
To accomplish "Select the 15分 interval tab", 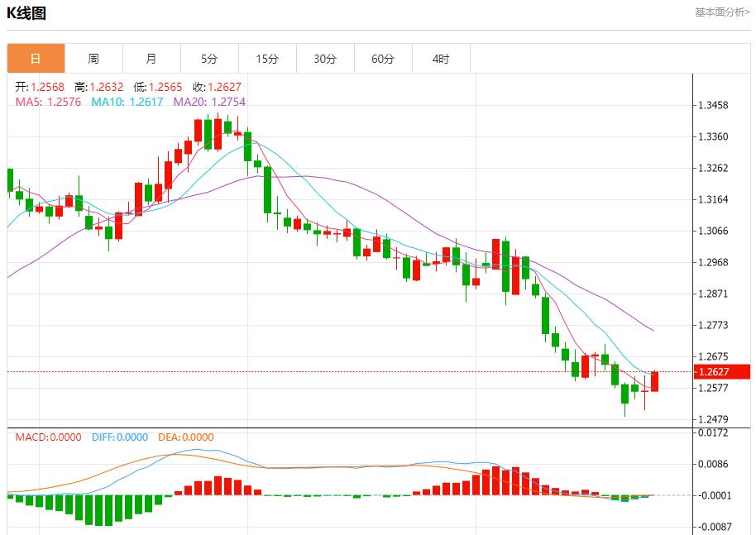I will [x=267, y=59].
